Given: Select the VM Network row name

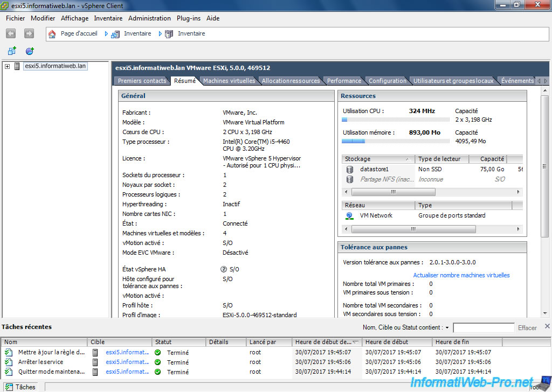Looking at the screenshot, I should [376, 215].
